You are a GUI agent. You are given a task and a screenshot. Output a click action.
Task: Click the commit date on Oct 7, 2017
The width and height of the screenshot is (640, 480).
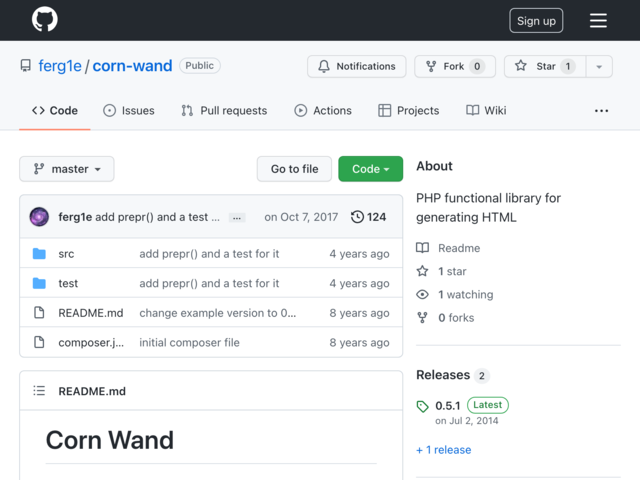[301, 217]
